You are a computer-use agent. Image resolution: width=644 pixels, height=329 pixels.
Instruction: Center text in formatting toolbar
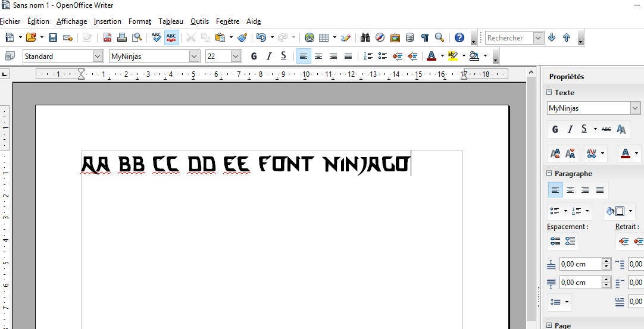[318, 56]
